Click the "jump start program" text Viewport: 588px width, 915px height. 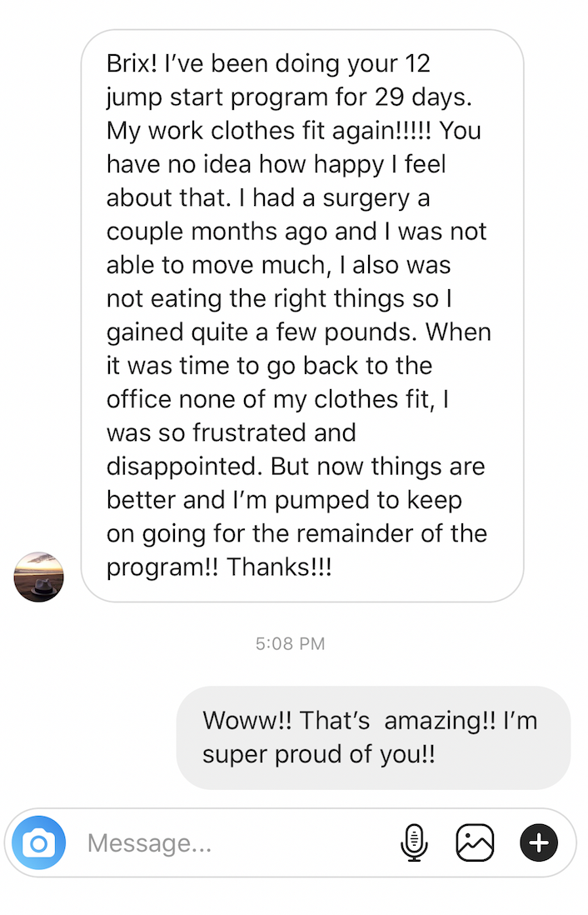(x=217, y=97)
